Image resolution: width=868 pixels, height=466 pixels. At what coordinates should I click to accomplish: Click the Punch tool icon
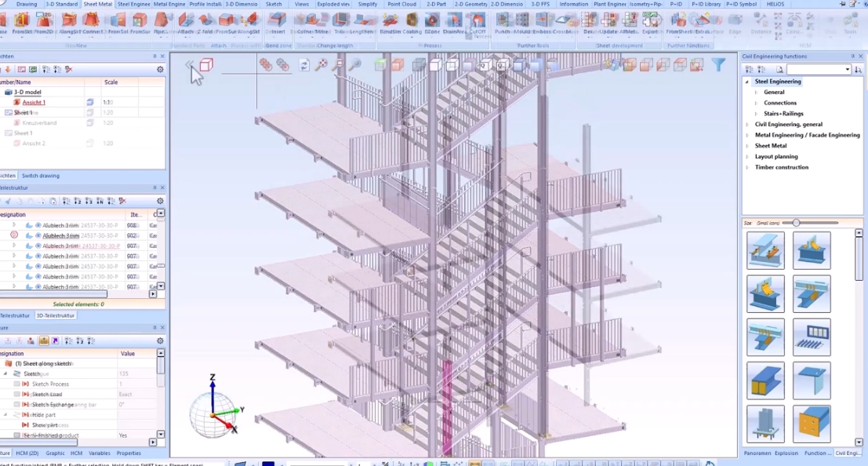[x=503, y=21]
